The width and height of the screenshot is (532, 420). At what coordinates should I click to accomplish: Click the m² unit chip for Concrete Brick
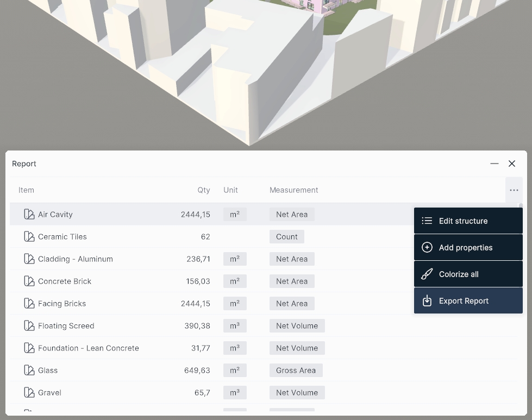(235, 281)
